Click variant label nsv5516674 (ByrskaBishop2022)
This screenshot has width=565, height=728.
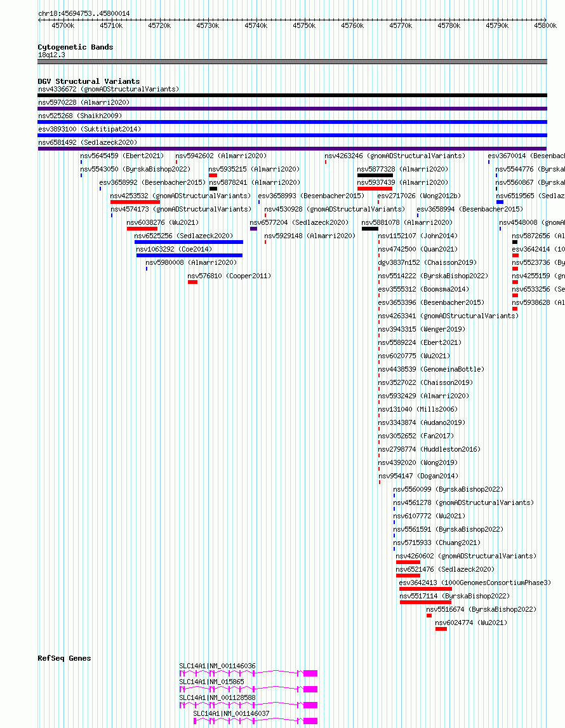pos(481,609)
